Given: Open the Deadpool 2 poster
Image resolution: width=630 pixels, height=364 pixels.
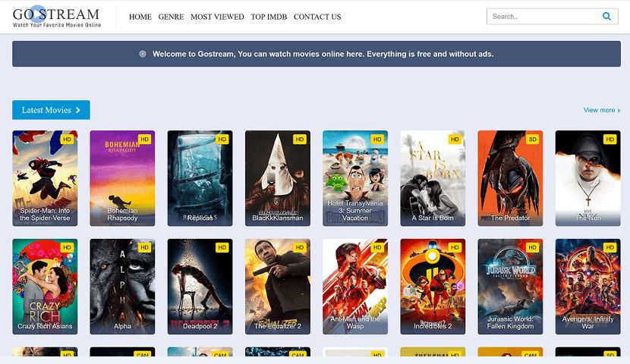Looking at the screenshot, I should tap(200, 287).
